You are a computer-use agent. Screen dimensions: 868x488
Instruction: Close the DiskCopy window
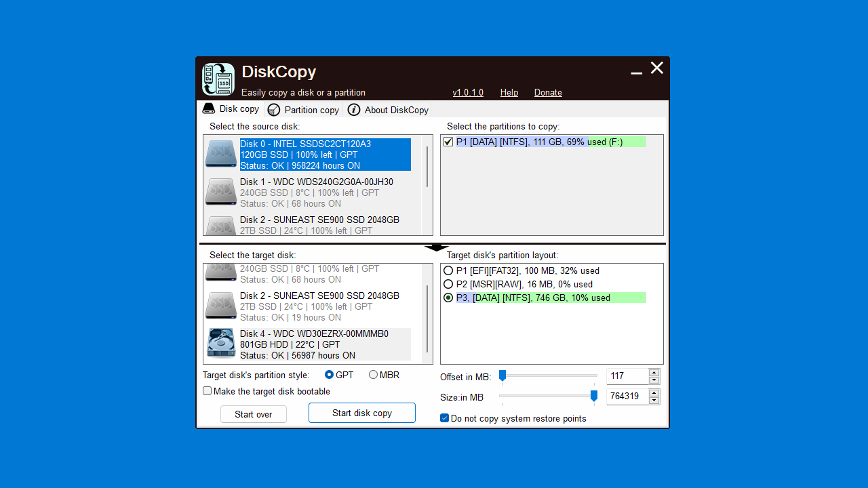click(x=657, y=68)
